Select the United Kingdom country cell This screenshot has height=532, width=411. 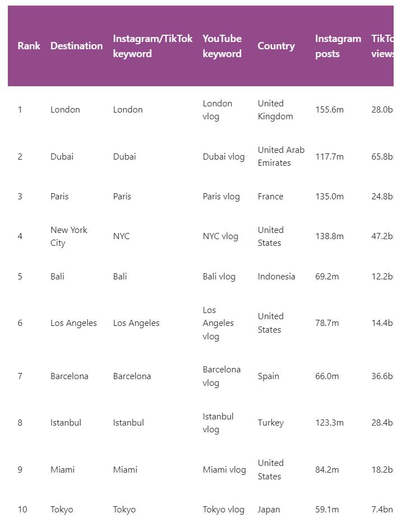(275, 110)
